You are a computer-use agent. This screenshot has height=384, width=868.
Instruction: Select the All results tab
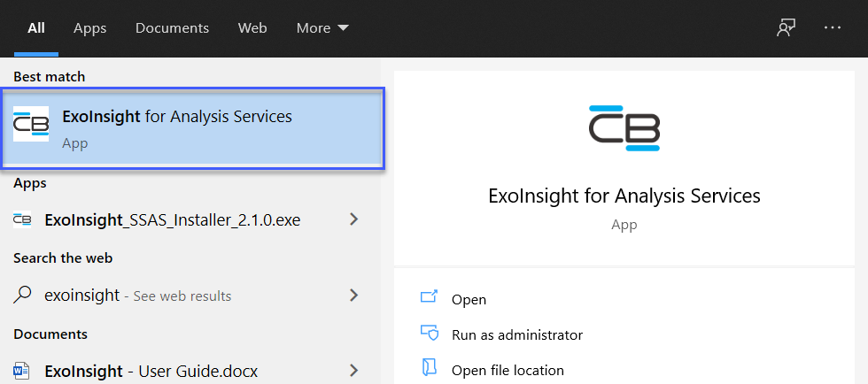coord(36,28)
